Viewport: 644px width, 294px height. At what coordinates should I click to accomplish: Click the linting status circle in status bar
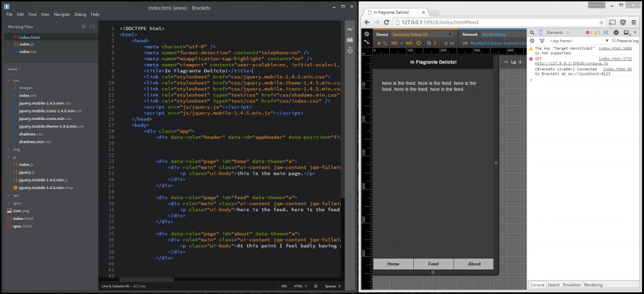coord(316,286)
